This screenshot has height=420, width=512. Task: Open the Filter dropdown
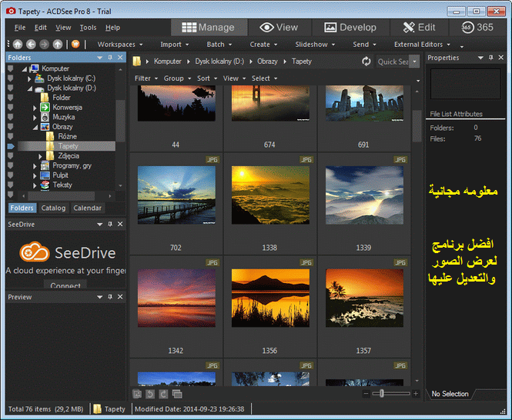(x=146, y=78)
